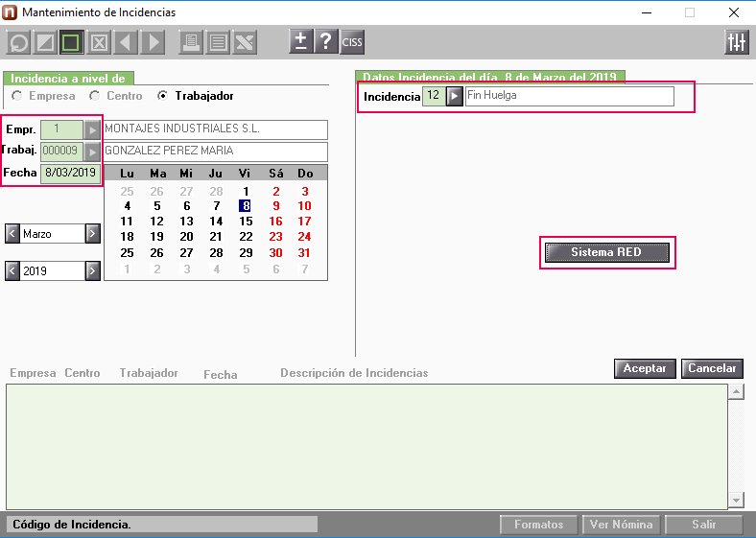The image size is (756, 538).
Task: Select day 27 in the last March week
Action: tap(186, 252)
